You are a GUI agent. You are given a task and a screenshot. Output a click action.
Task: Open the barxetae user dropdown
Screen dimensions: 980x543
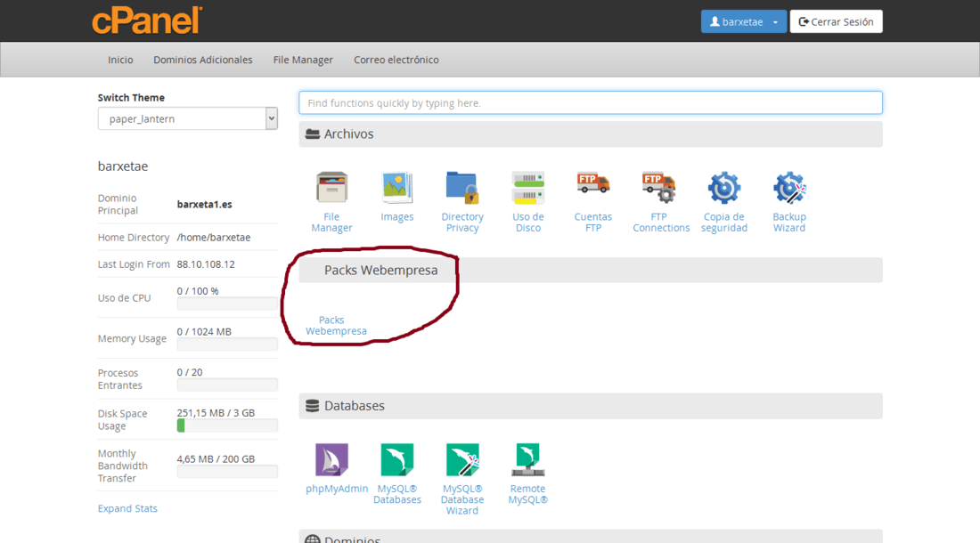[x=743, y=22]
